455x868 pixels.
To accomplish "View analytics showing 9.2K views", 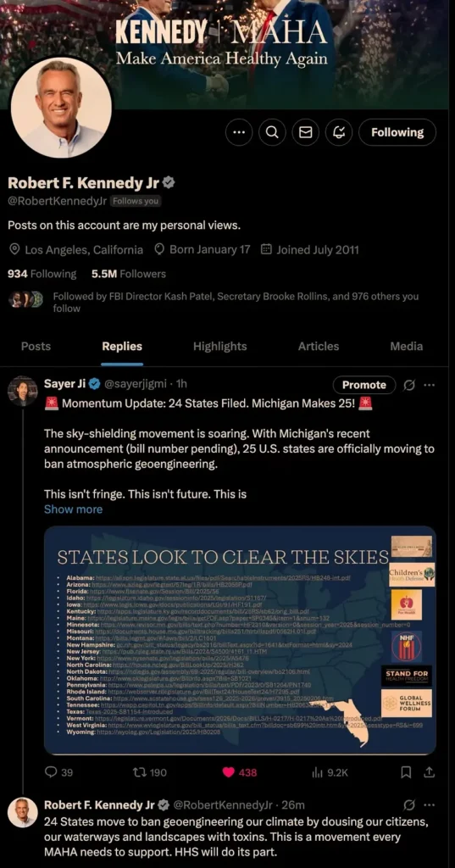I will [330, 772].
